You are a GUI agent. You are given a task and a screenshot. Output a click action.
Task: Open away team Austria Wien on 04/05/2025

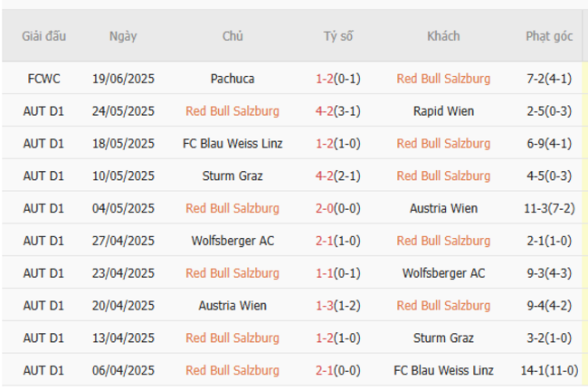tap(443, 208)
